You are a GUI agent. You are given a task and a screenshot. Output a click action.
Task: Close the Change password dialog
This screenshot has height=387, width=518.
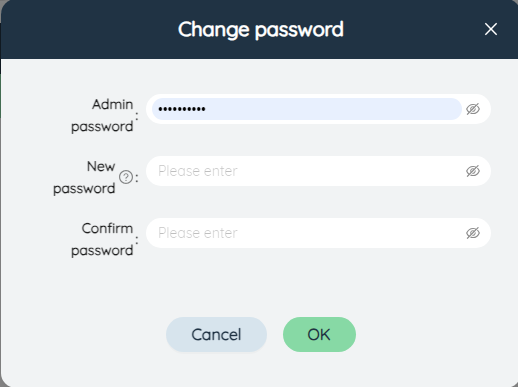[491, 29]
